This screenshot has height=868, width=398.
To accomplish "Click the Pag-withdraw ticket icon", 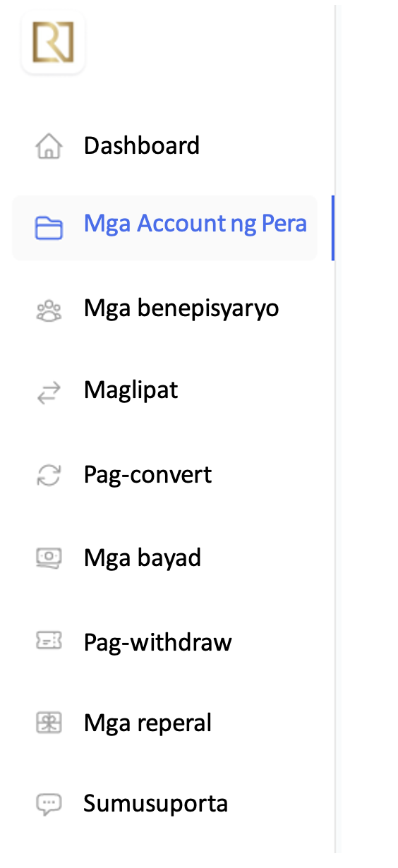I will point(49,641).
